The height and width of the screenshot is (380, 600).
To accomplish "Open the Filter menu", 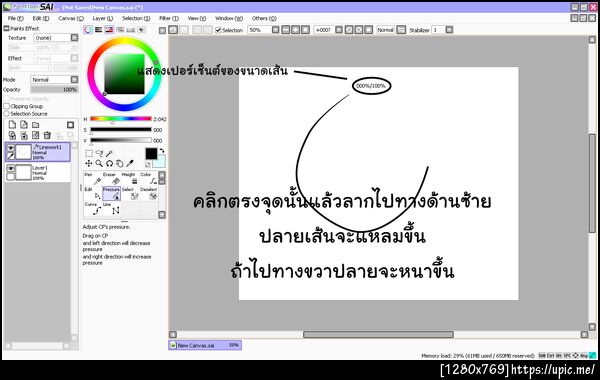I will click(x=169, y=18).
